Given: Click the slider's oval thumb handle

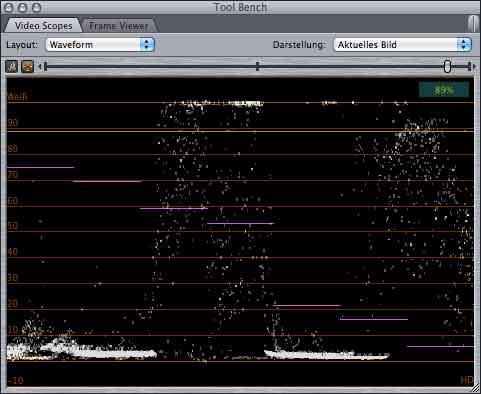Looking at the screenshot, I should 447,66.
